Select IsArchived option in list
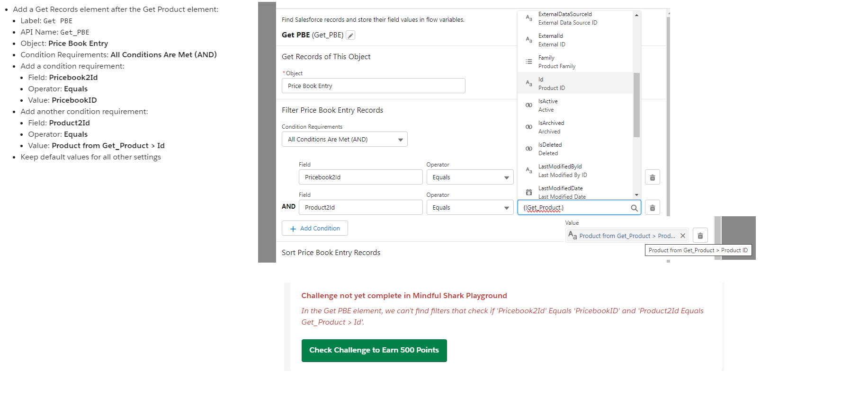868x397 pixels. tap(575, 127)
